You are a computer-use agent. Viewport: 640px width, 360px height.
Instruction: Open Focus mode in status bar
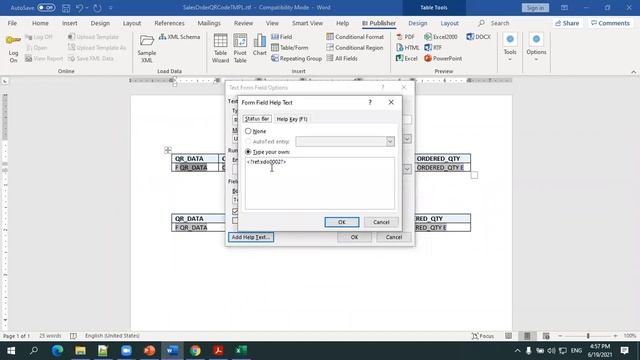(482, 336)
